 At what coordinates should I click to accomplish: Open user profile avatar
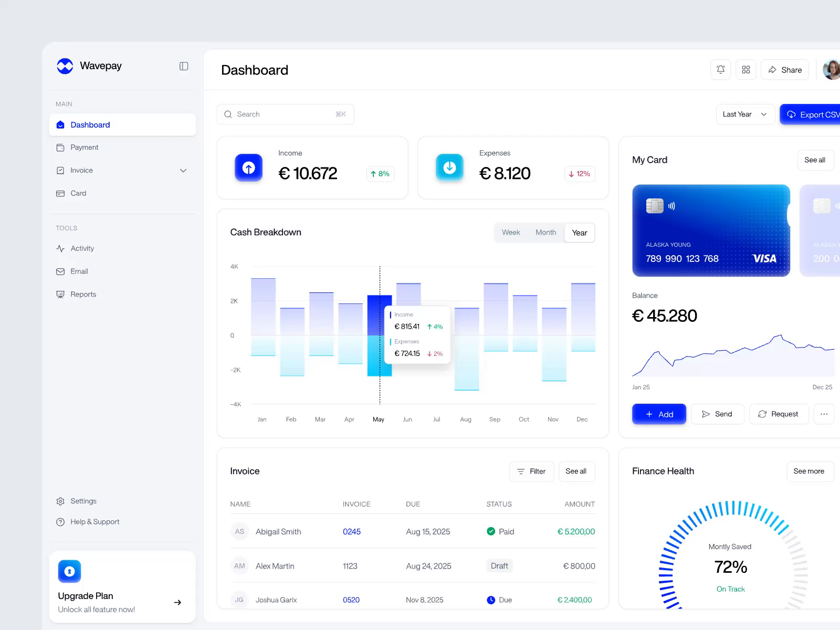(x=832, y=70)
